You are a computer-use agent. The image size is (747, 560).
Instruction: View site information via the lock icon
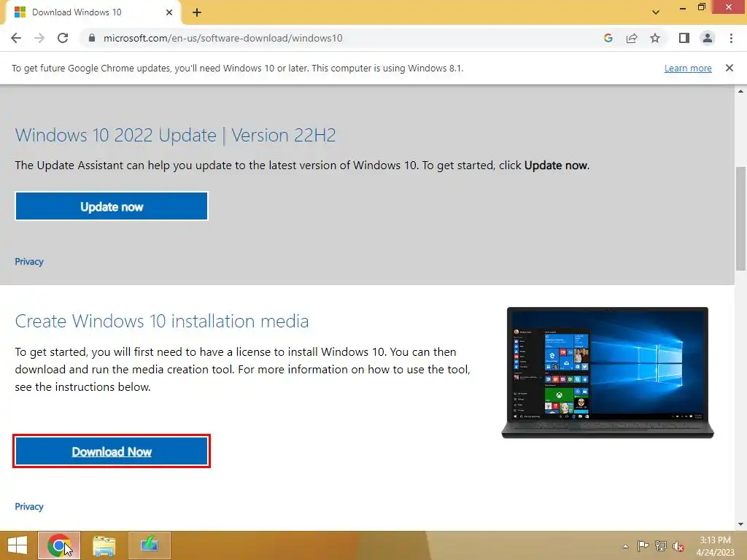click(x=91, y=38)
